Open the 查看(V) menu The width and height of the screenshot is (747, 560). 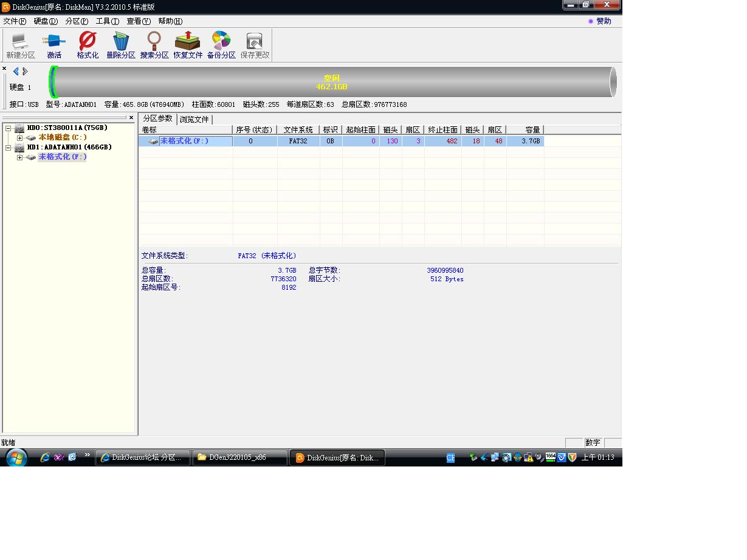[139, 21]
